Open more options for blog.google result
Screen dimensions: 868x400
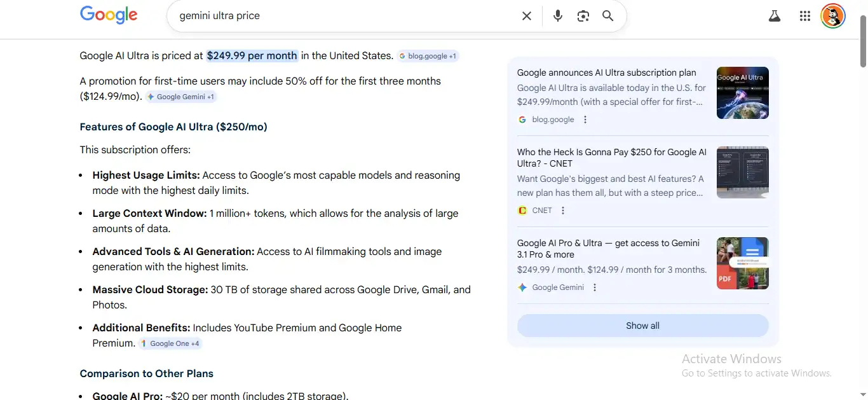coord(585,120)
